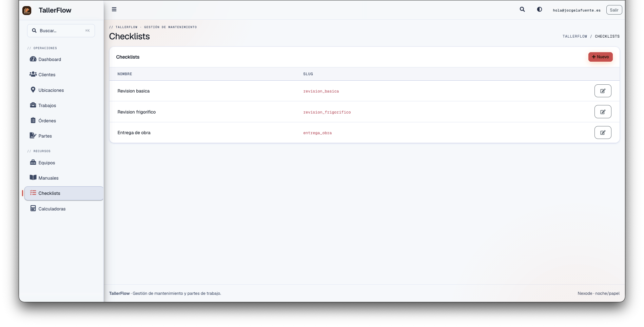Click the Equipos toolbox icon
The width and height of the screenshot is (644, 327).
(33, 162)
